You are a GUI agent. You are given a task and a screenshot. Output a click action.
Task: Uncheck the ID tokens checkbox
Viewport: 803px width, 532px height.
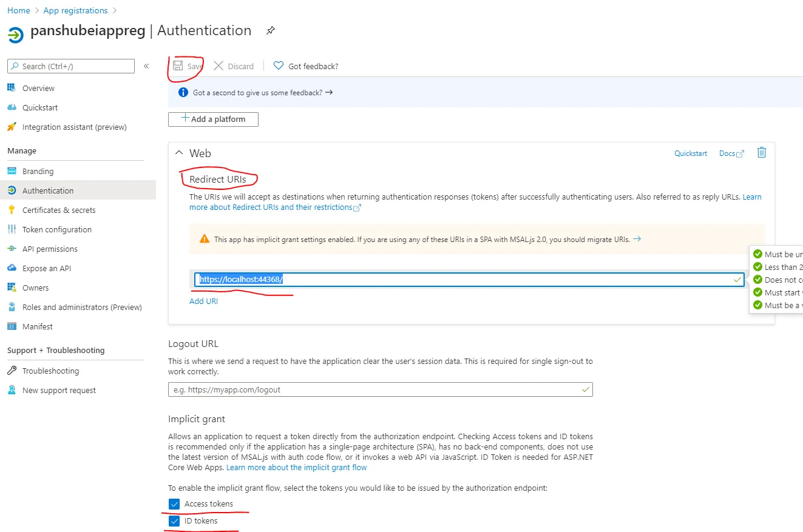click(x=174, y=521)
